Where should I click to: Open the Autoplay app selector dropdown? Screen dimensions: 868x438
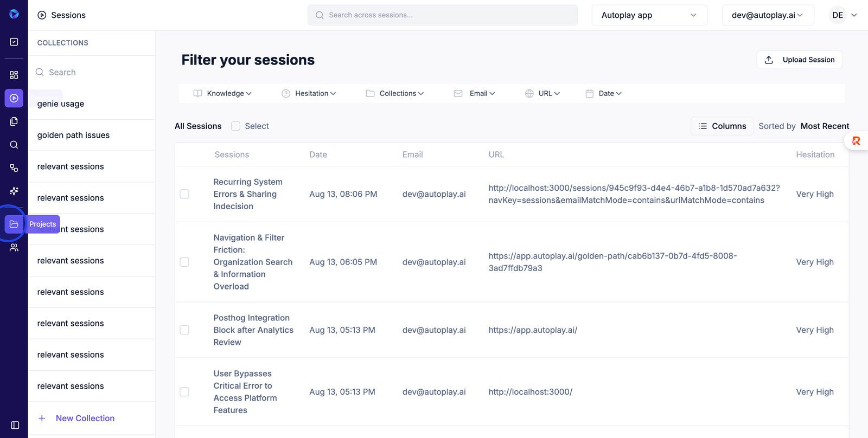point(649,15)
